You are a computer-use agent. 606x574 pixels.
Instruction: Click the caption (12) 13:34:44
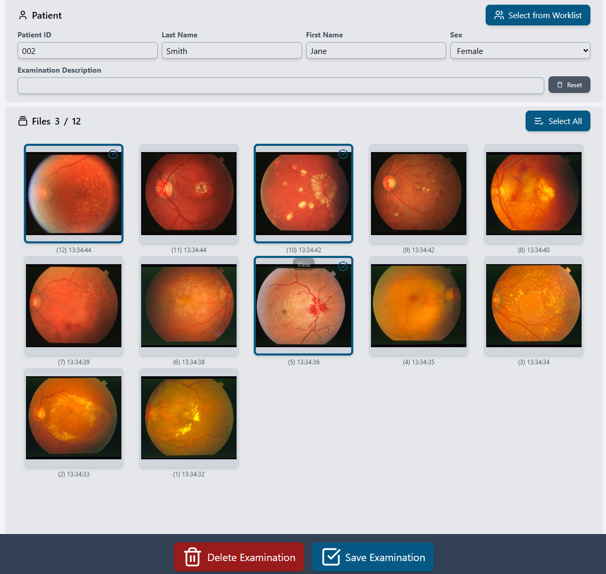[73, 250]
